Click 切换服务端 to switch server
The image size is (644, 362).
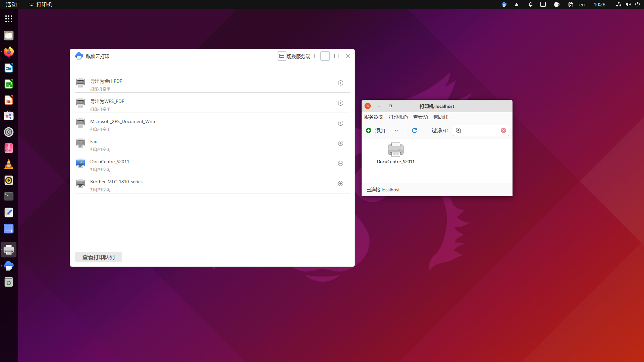coord(294,56)
